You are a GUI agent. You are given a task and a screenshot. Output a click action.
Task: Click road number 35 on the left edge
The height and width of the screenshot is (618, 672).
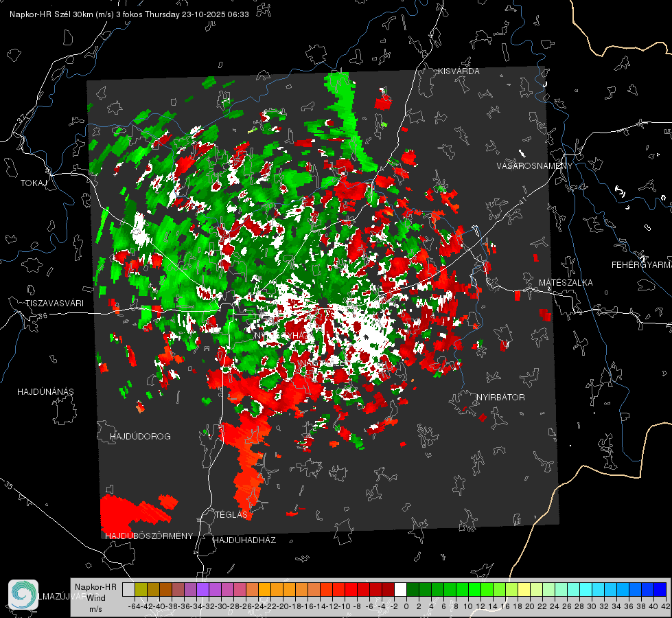(x=8, y=486)
